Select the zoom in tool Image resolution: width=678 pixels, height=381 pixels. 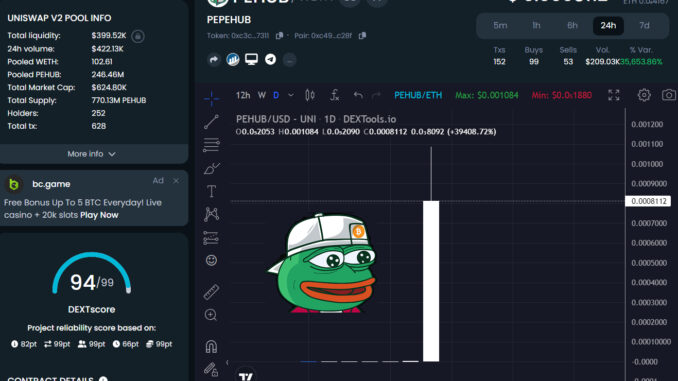point(211,315)
